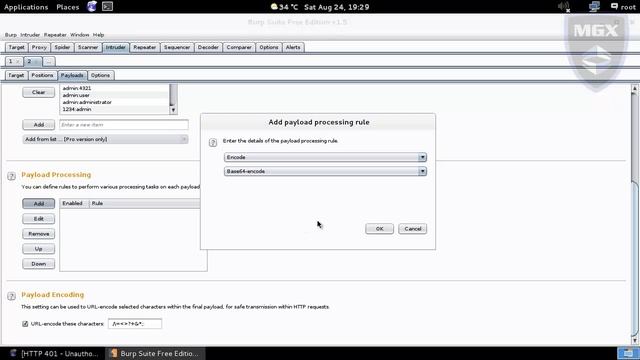Switch to the Spider tab
The image size is (640, 360).
(x=62, y=47)
